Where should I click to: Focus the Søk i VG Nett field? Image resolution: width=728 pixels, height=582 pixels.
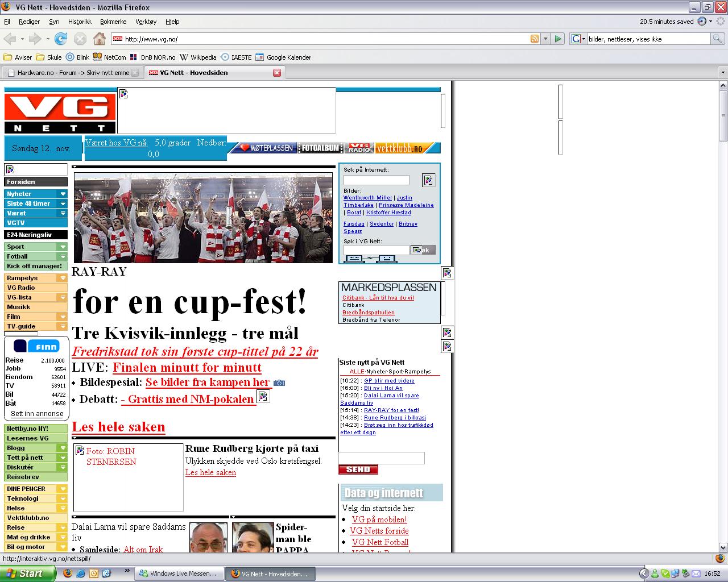376,250
